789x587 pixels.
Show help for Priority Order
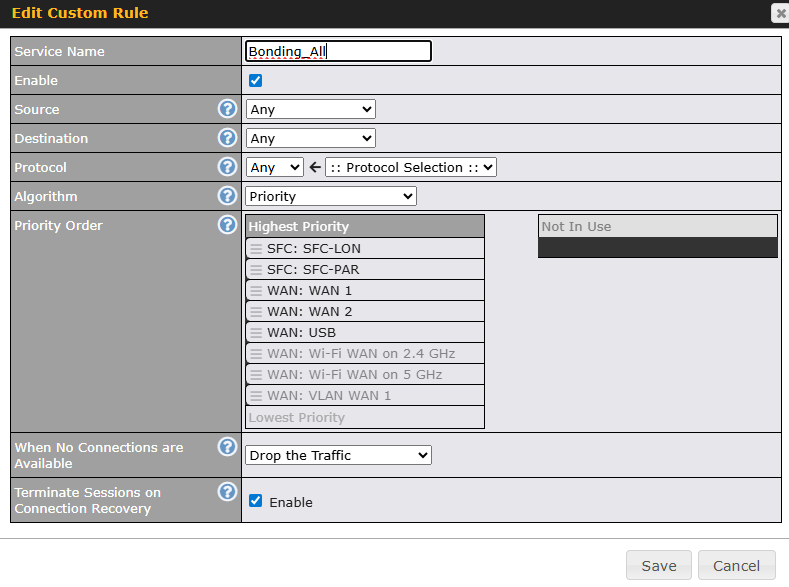coord(227,225)
